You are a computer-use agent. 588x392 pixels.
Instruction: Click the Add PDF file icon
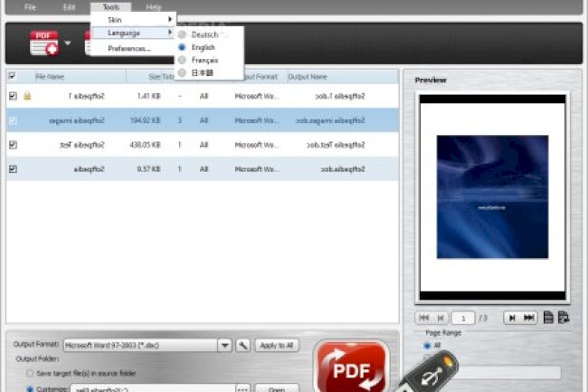43,43
